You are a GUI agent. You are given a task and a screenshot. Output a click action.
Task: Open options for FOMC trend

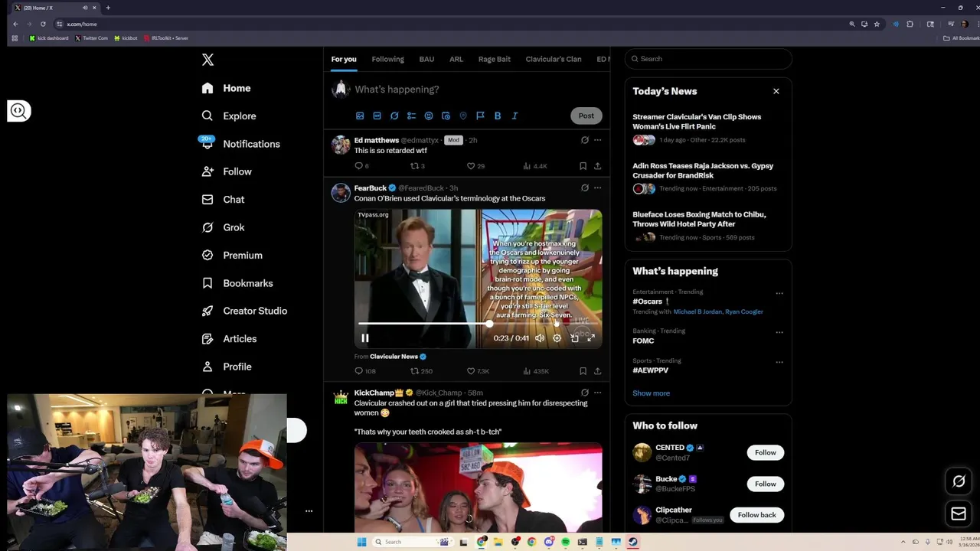point(779,332)
